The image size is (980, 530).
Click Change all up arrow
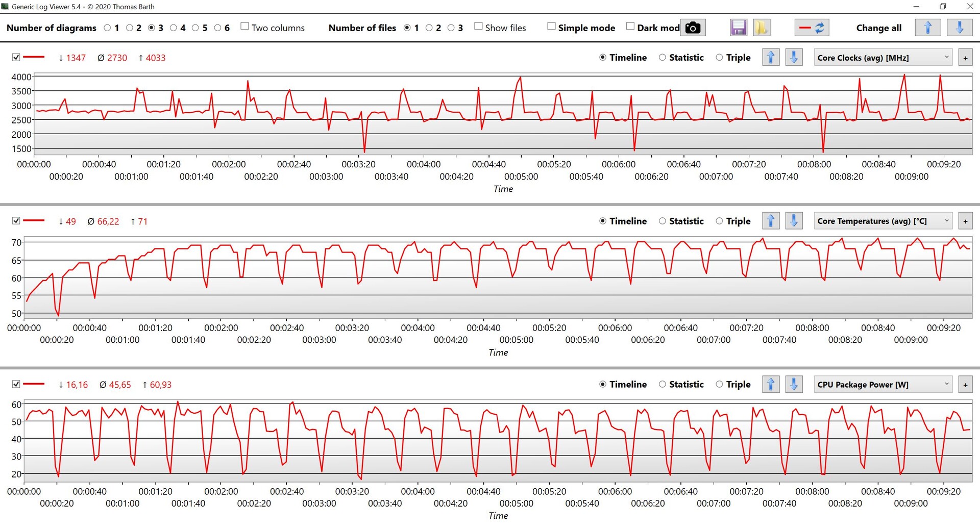point(928,28)
